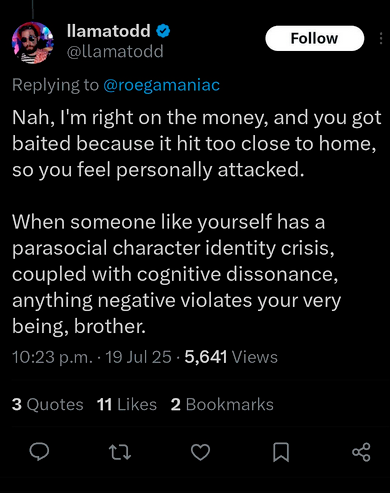
Task: Click the llamatodd display name
Action: click(x=109, y=31)
